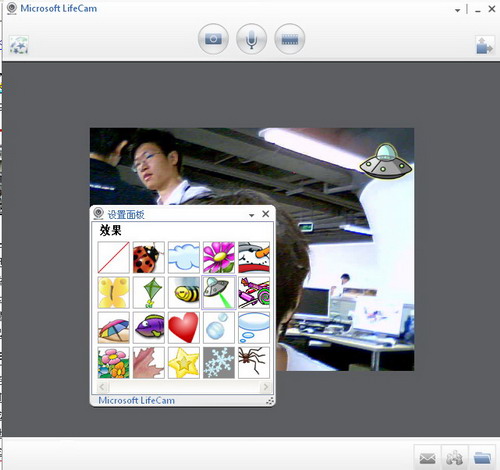Open the blue folder icon at bottom right
This screenshot has width=500, height=470.
[x=482, y=458]
